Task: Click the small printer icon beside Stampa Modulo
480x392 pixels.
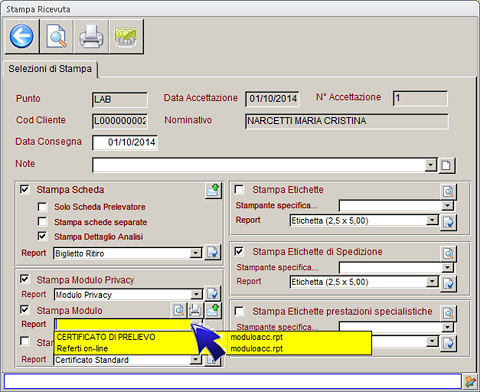Action: pyautogui.click(x=195, y=310)
